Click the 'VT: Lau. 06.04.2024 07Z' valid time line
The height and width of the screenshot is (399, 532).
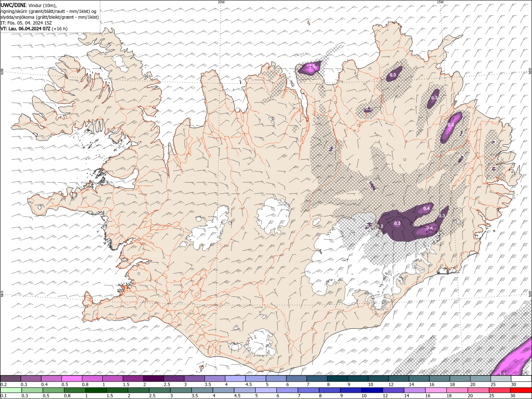[x=34, y=29]
